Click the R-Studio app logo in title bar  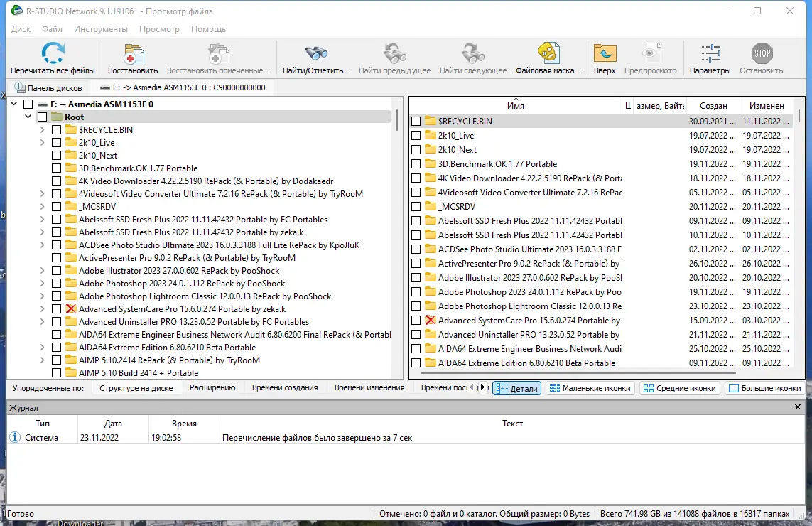(16, 11)
